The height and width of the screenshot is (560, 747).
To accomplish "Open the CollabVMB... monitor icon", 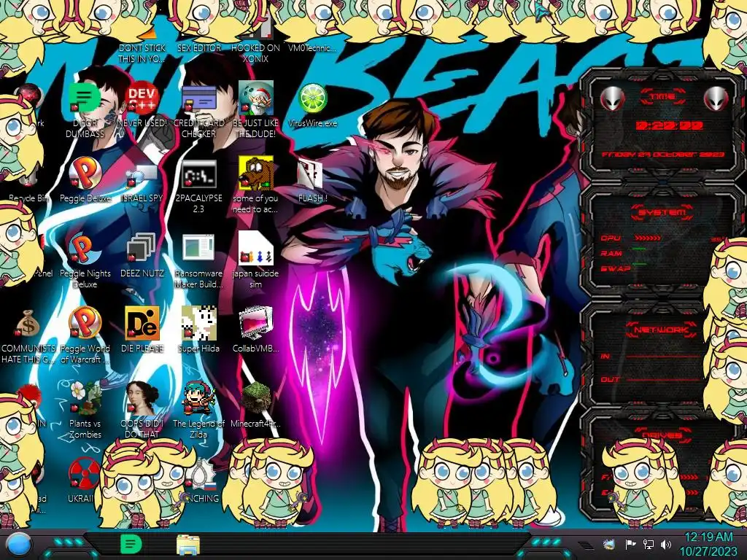I will pyautogui.click(x=255, y=324).
